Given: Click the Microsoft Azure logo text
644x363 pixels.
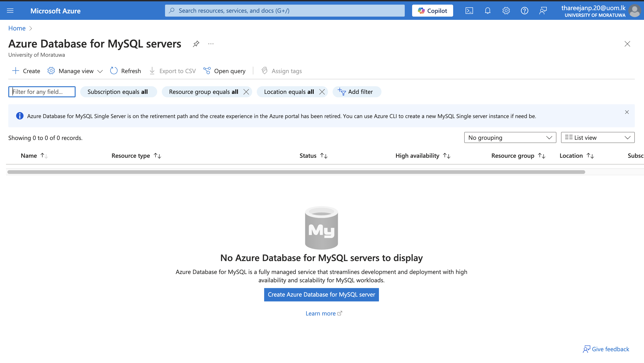Looking at the screenshot, I should [56, 11].
